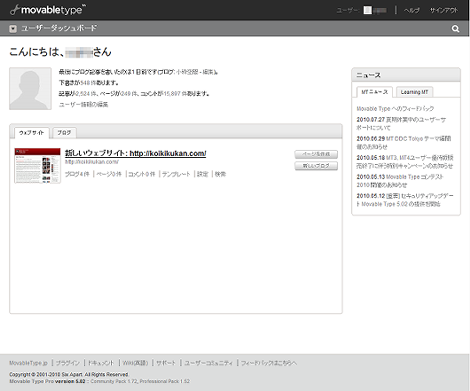470x391 pixels.
Task: Open 新しいウェブサイト koikikukan.com title link
Action: pos(135,153)
